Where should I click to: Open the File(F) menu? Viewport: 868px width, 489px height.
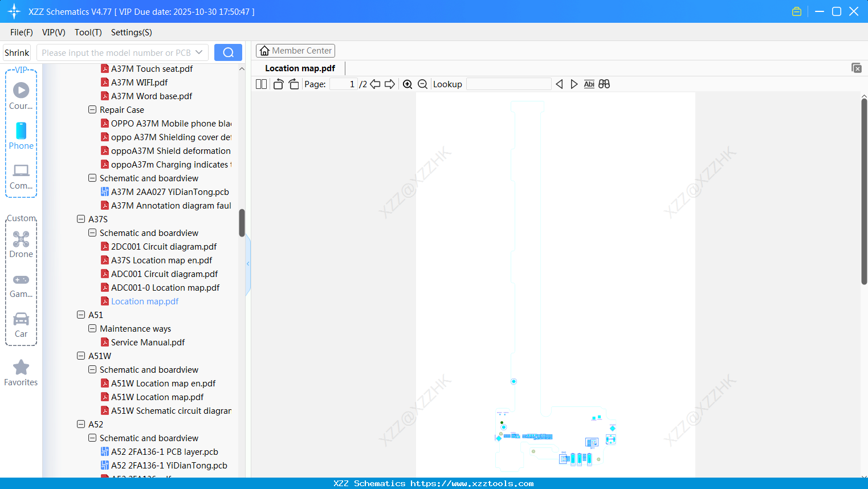coord(22,32)
